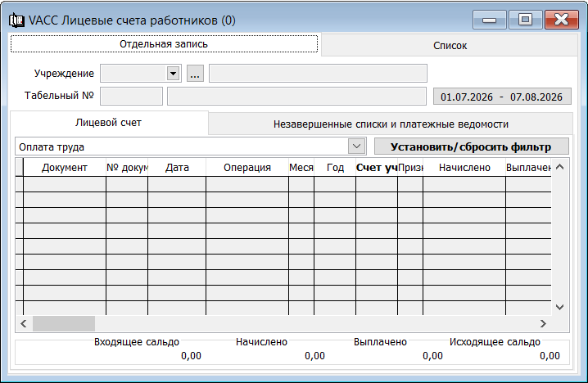Viewport: 588px width, 383px height.
Task: Click Установить/сбросить фильтр button
Action: tap(472, 146)
